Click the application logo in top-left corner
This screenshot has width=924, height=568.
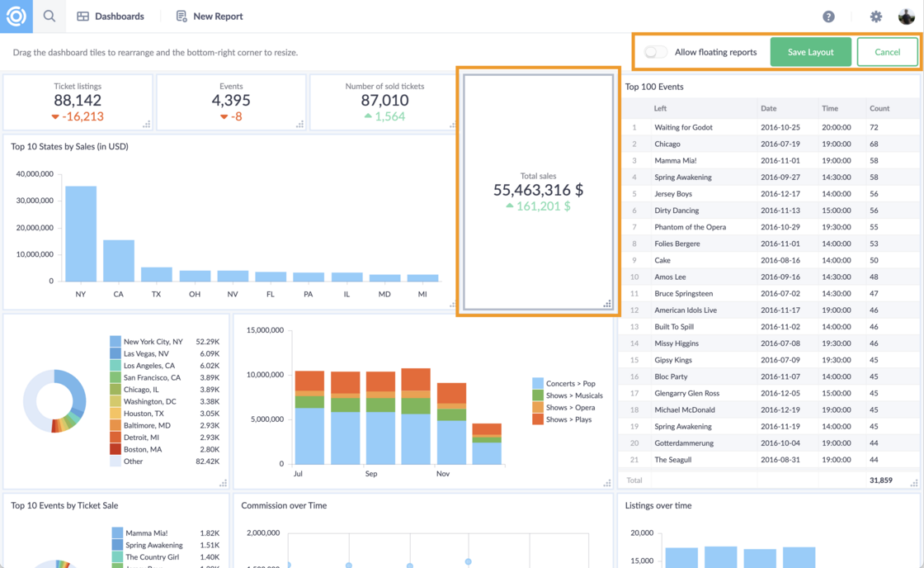coord(16,16)
